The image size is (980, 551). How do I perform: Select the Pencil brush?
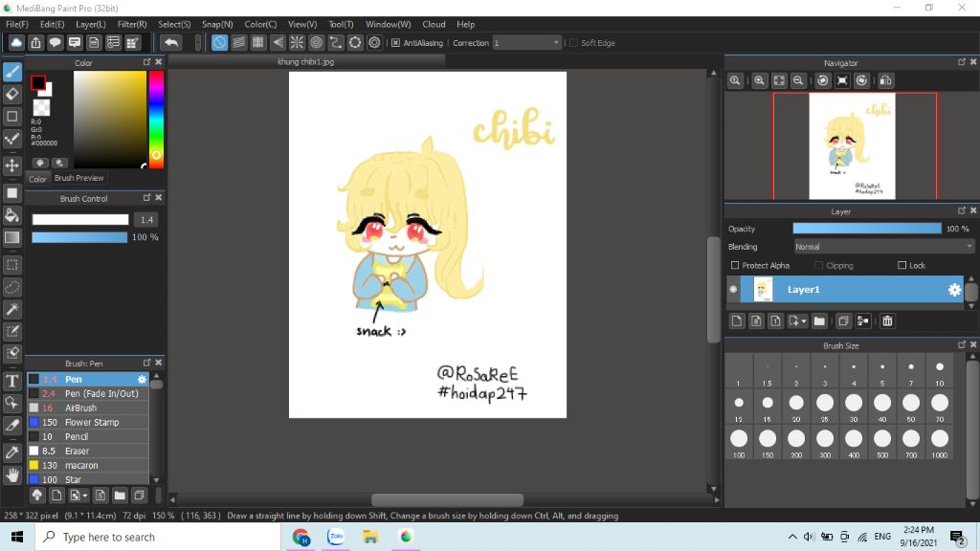click(x=87, y=436)
